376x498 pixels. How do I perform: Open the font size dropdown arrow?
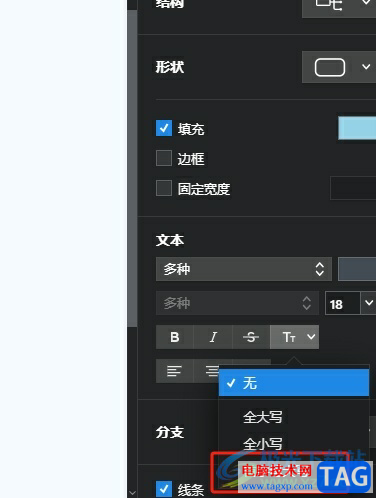[x=368, y=303]
